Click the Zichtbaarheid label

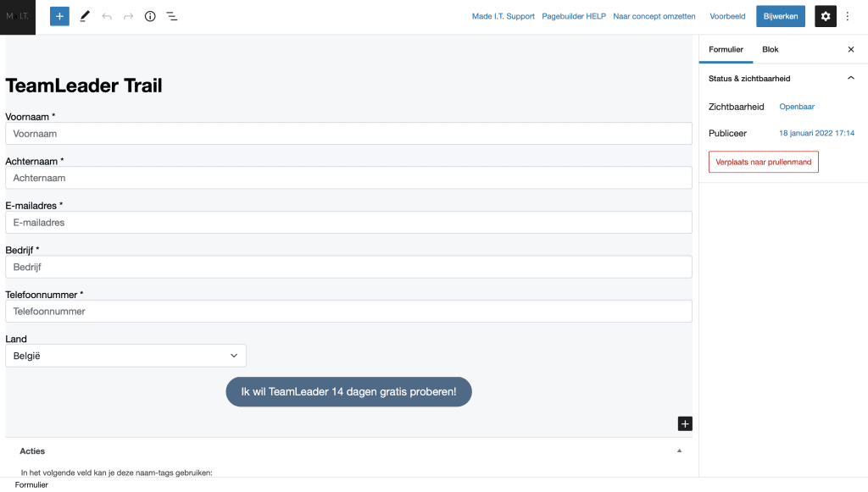pos(737,107)
